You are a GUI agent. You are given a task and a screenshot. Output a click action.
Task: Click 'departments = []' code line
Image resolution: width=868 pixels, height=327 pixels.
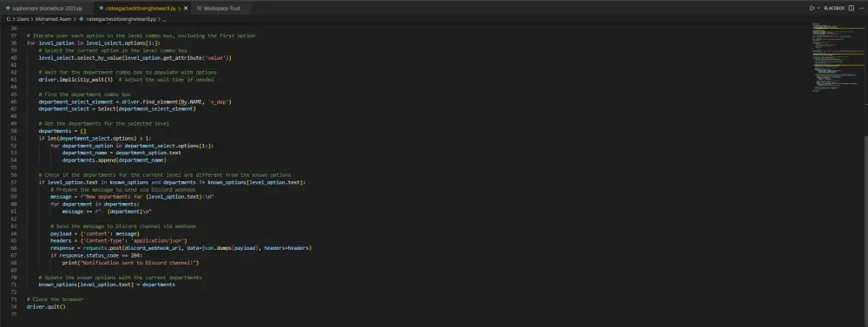tap(62, 131)
